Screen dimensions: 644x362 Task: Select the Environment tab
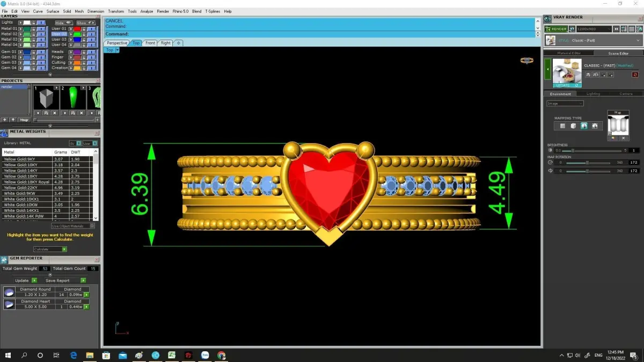click(560, 94)
